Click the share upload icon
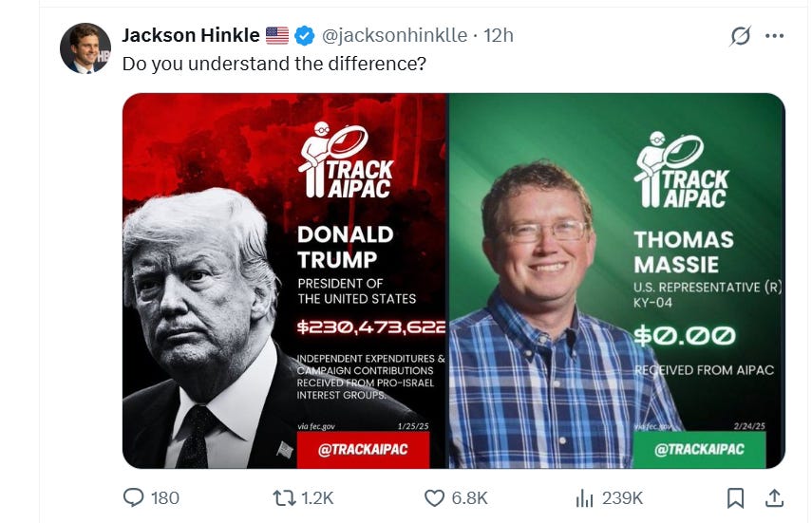 click(x=774, y=498)
